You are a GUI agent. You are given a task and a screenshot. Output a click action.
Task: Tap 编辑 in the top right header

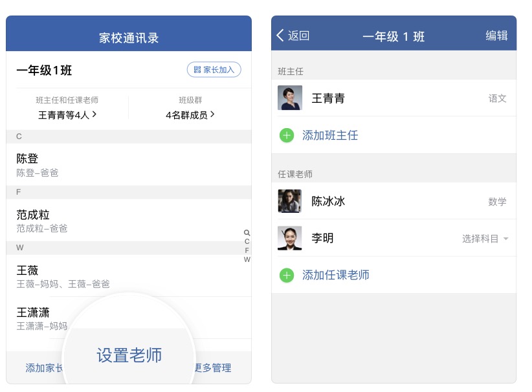(x=496, y=36)
